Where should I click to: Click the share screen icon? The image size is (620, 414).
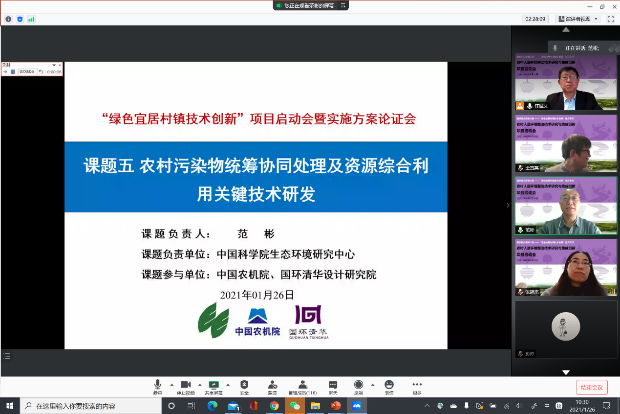click(214, 386)
